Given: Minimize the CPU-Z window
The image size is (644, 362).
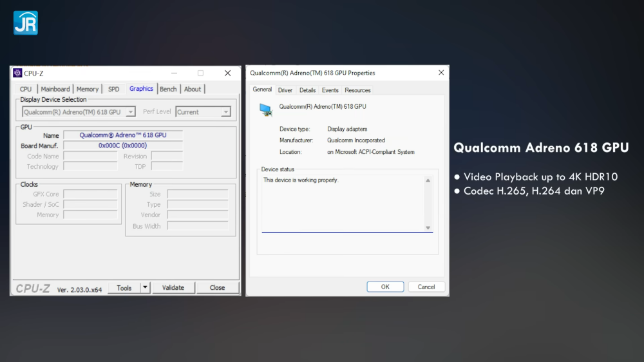Looking at the screenshot, I should pos(174,73).
